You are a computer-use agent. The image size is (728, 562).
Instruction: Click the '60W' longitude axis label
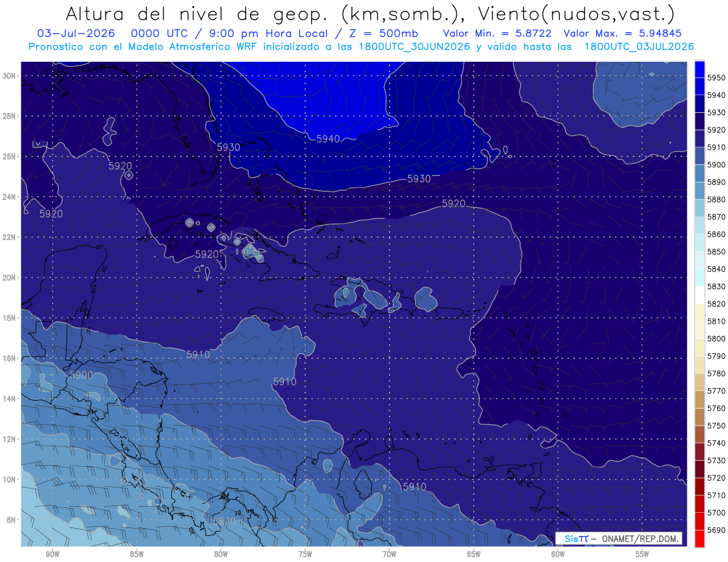click(x=558, y=555)
